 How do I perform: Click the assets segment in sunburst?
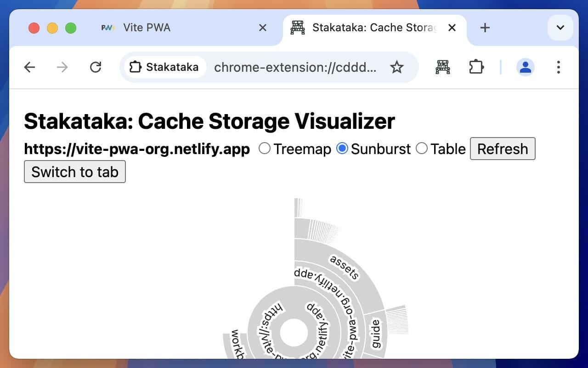coord(345,267)
